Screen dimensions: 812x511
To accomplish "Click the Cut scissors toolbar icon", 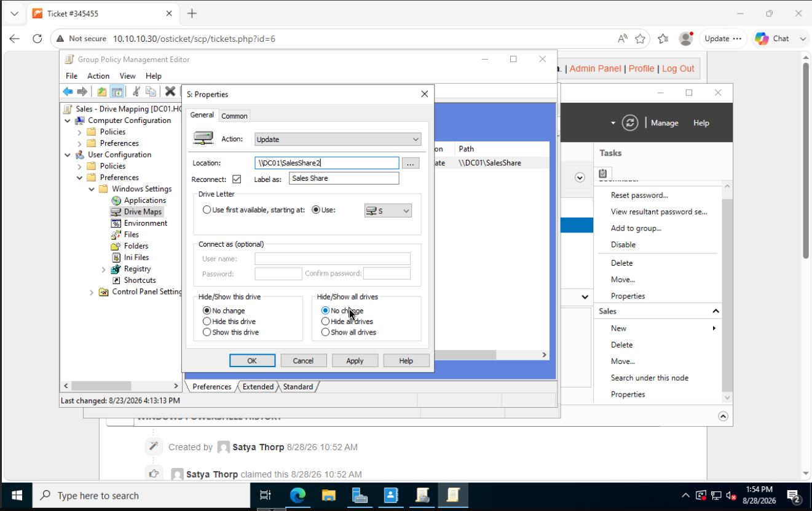I will click(136, 92).
